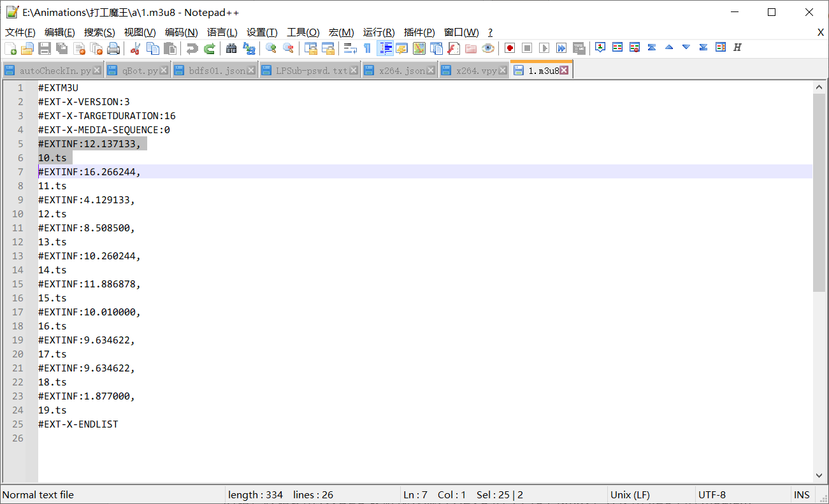Click the Unix (LF) status bar field

pos(651,494)
